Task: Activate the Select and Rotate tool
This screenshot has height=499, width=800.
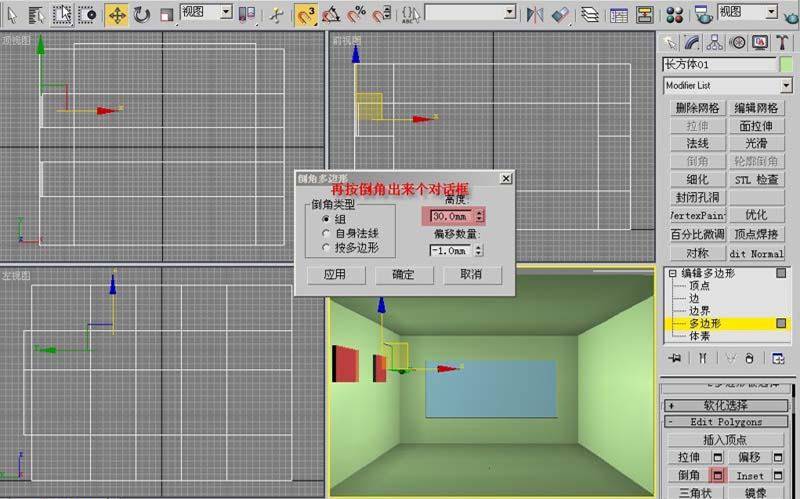Action: pyautogui.click(x=141, y=15)
